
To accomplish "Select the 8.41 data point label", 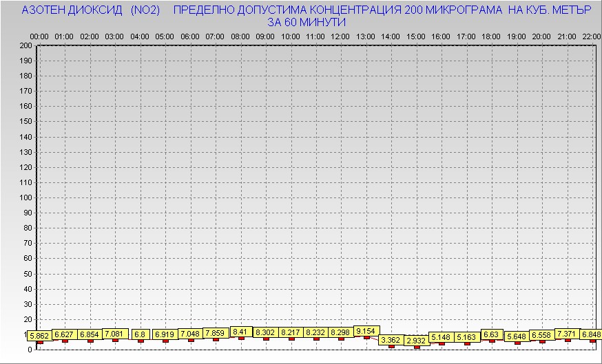I will [240, 332].
